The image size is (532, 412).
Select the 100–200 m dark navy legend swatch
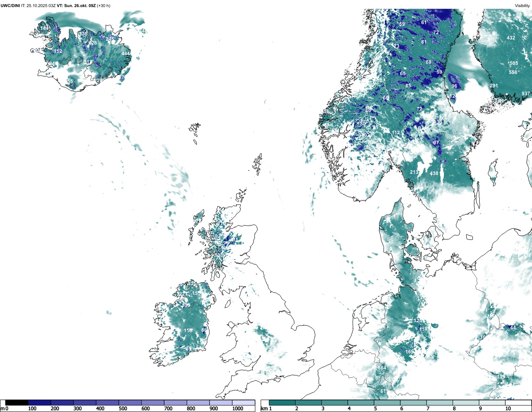39,402
